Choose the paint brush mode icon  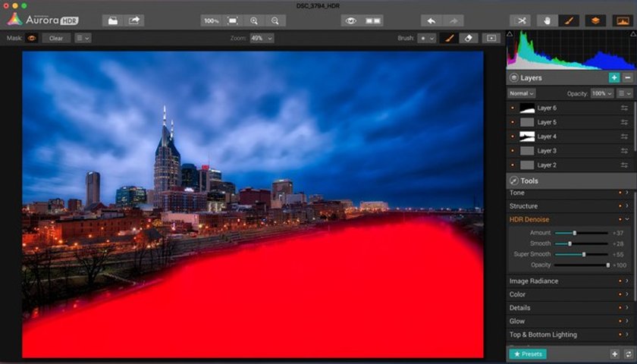(449, 38)
